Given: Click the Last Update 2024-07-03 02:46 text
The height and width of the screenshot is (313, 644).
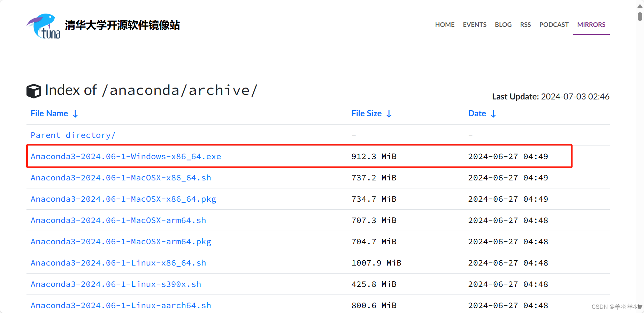Looking at the screenshot, I should point(551,97).
